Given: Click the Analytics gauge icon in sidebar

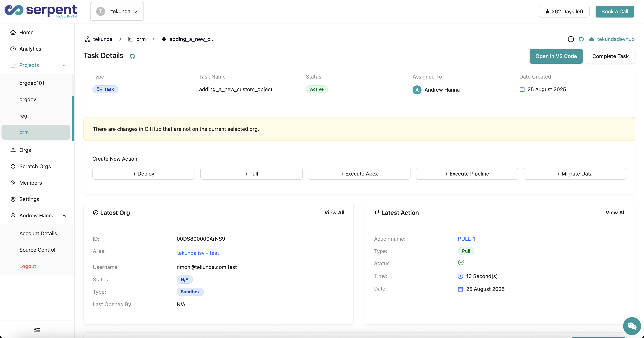Looking at the screenshot, I should pos(13,49).
